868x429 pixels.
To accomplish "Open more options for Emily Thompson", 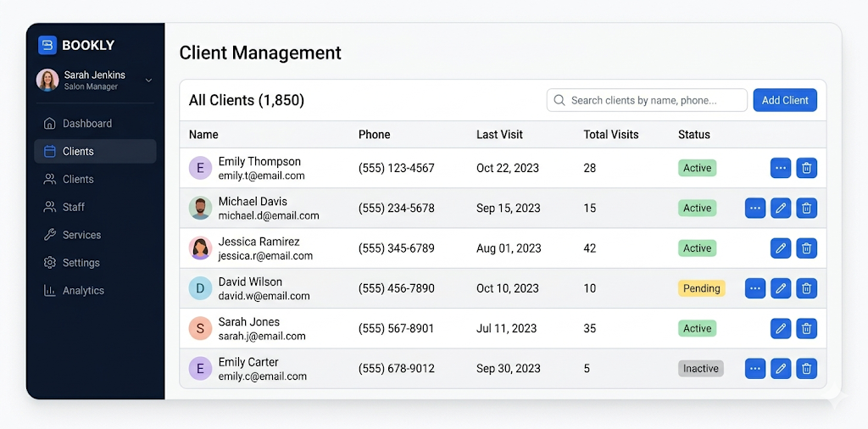I will click(781, 168).
